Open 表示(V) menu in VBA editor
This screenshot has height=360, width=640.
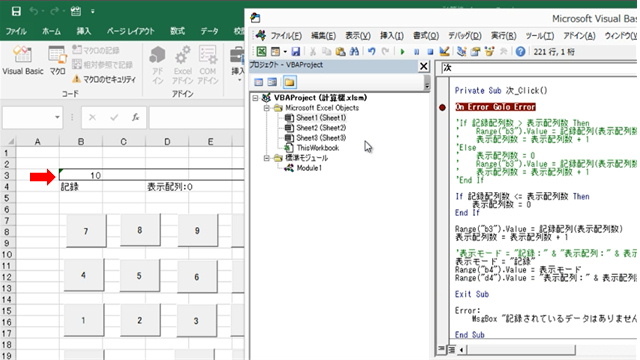(x=358, y=36)
